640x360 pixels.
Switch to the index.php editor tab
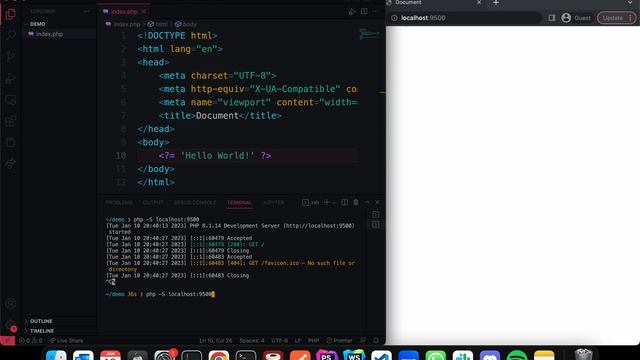pyautogui.click(x=124, y=12)
